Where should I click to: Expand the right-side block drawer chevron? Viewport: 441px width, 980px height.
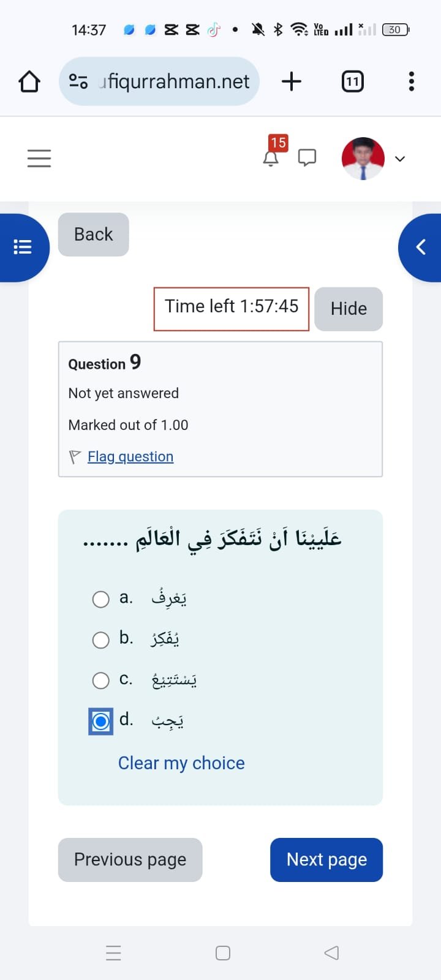[421, 247]
